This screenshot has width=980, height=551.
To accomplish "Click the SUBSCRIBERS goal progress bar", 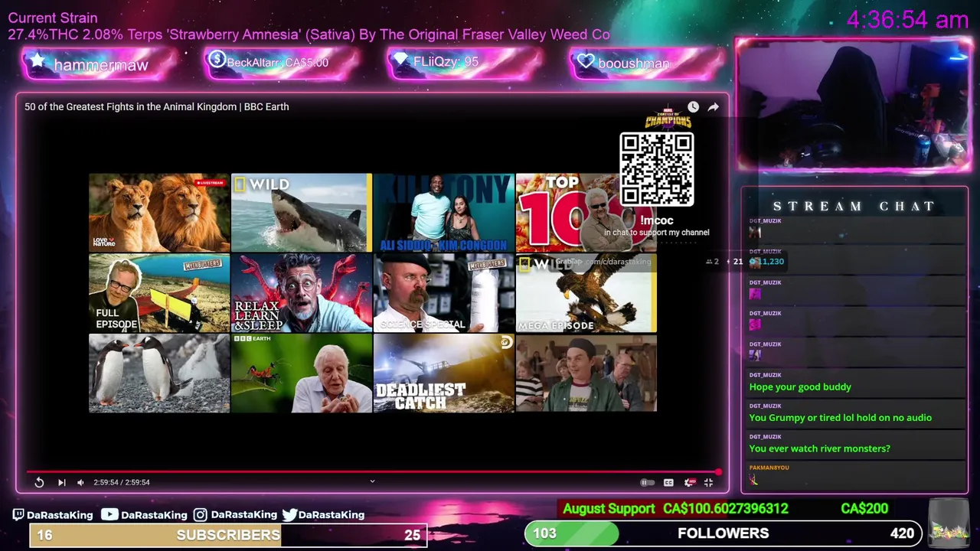I will click(x=228, y=535).
